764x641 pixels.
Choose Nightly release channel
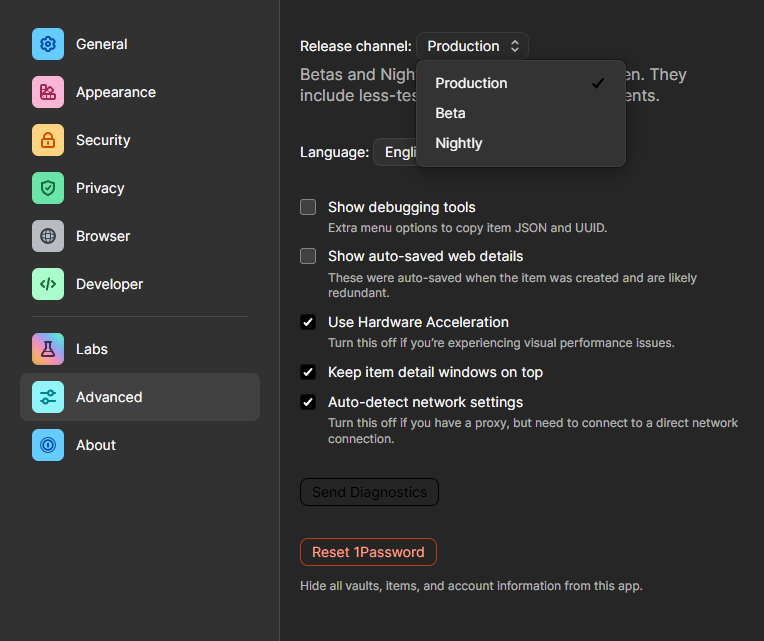tap(520, 143)
